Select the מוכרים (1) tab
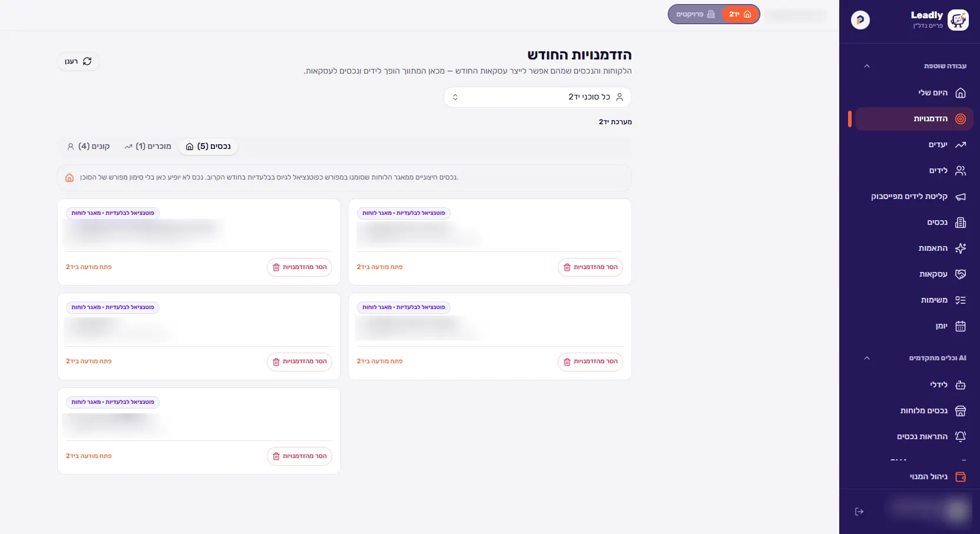This screenshot has width=980, height=534. (148, 147)
